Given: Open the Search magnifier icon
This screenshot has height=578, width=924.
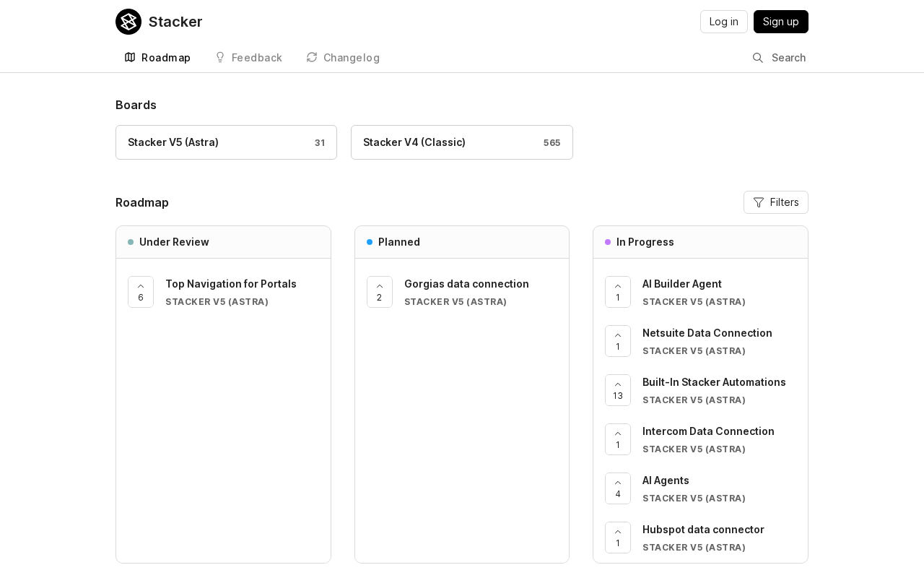Looking at the screenshot, I should (758, 58).
